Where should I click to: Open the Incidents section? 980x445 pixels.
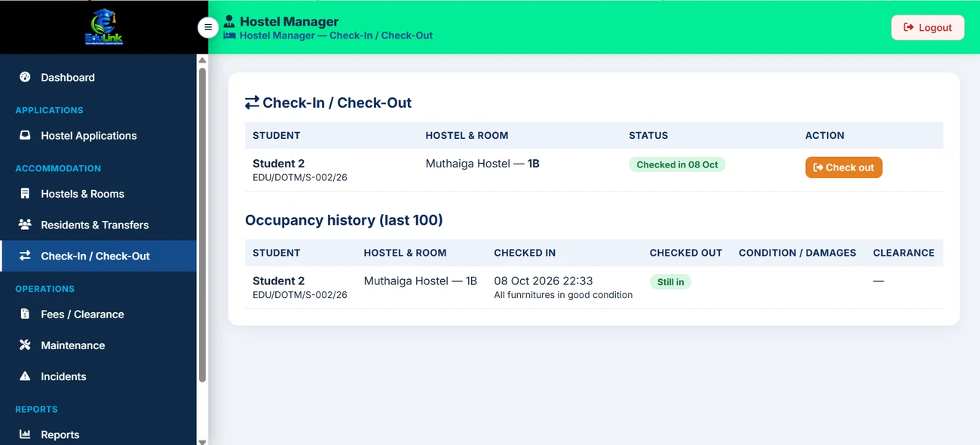click(98, 376)
